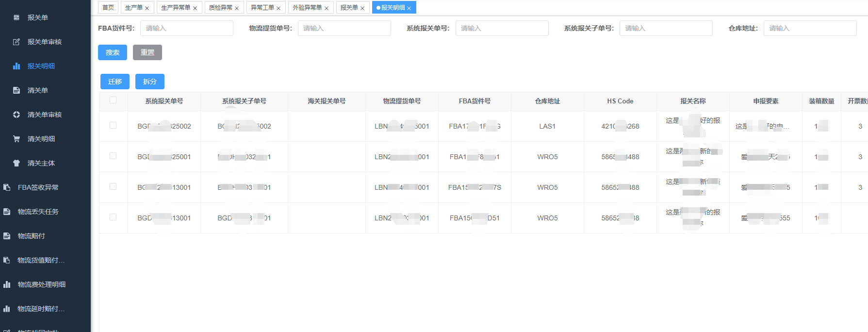Select the last table row checkbox
868x332 pixels.
tap(113, 217)
